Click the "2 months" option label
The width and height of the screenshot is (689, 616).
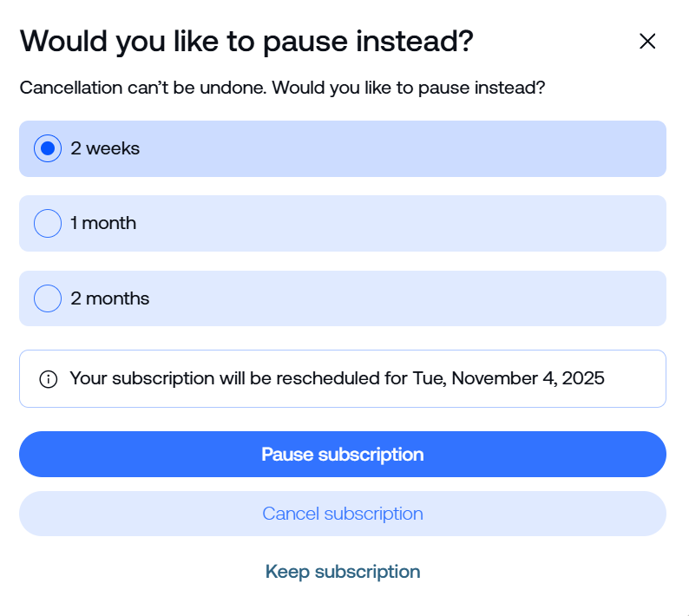coord(110,298)
